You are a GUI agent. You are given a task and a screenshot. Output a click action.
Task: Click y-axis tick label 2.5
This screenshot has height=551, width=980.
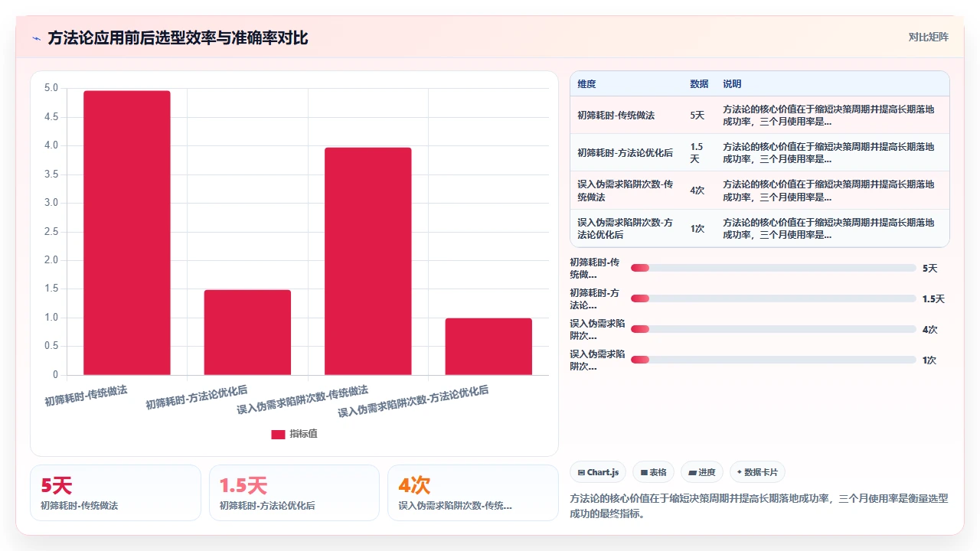pyautogui.click(x=51, y=231)
